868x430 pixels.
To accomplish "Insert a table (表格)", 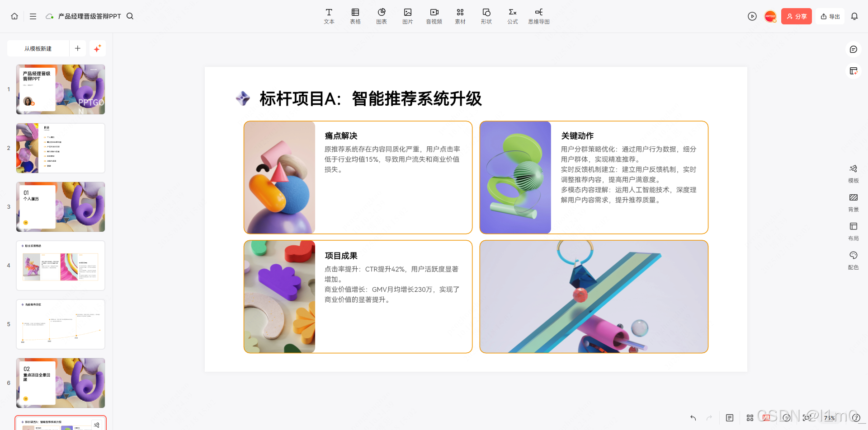I will click(355, 16).
